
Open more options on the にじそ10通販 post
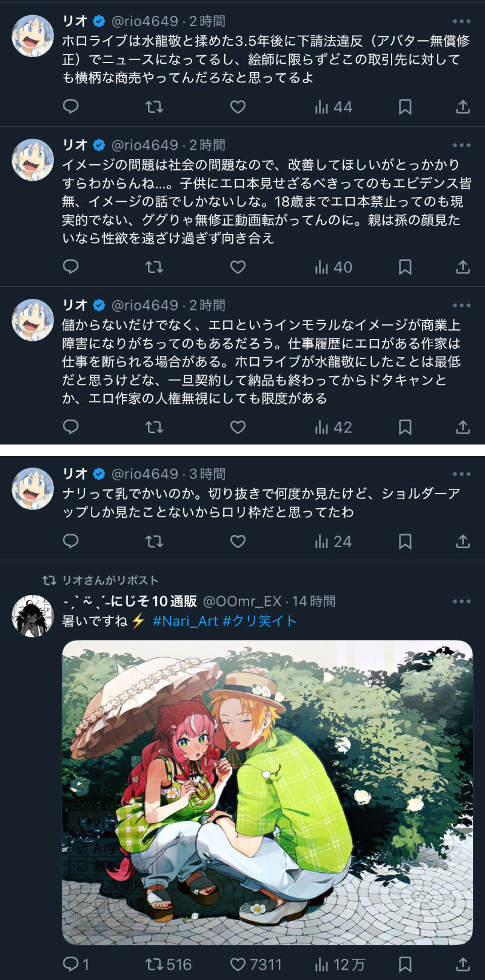[x=461, y=601]
